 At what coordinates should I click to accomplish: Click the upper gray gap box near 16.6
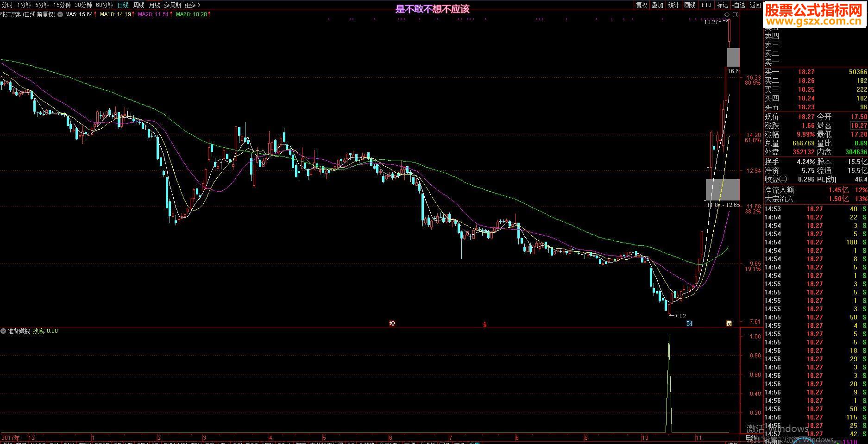[733, 57]
